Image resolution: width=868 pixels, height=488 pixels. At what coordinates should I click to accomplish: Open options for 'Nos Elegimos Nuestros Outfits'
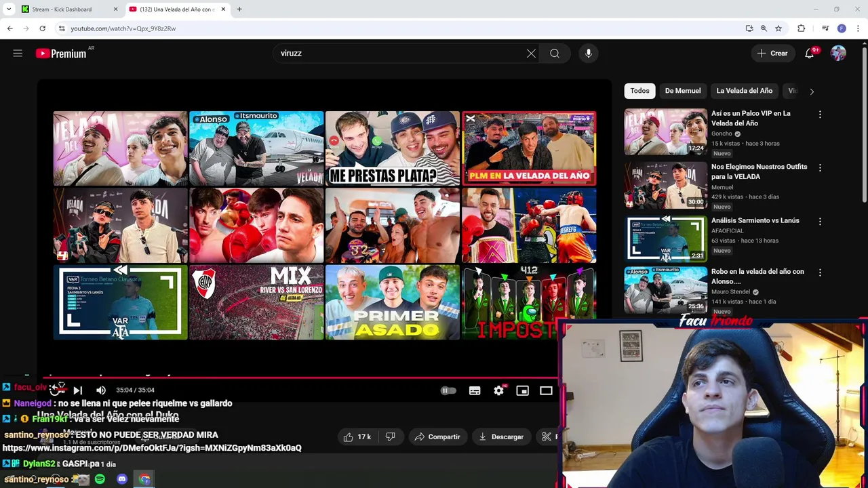pos(820,167)
